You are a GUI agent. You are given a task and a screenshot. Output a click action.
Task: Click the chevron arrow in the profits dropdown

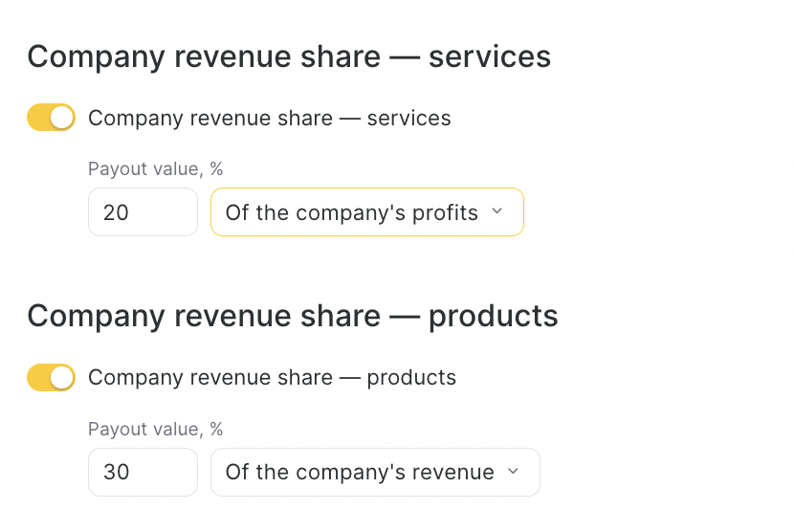click(496, 211)
